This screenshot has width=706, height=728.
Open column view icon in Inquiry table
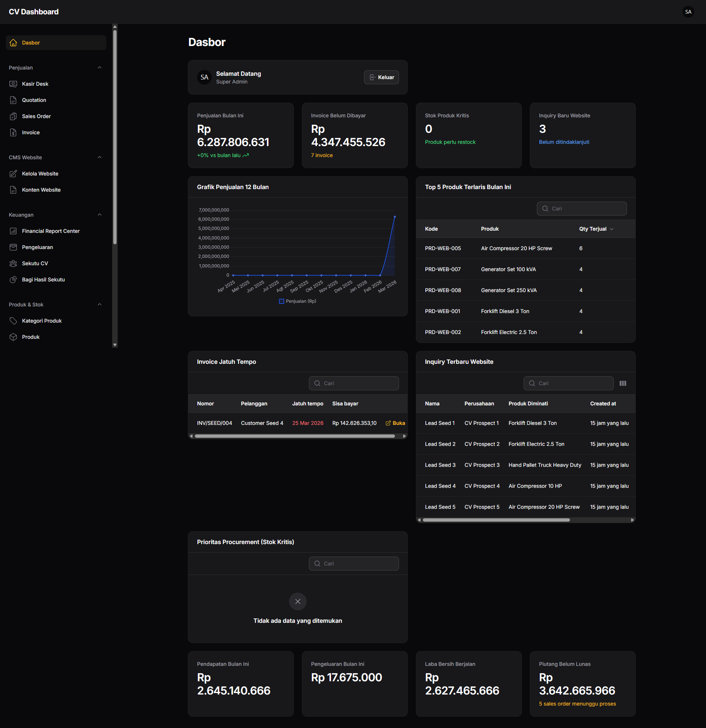click(x=623, y=383)
